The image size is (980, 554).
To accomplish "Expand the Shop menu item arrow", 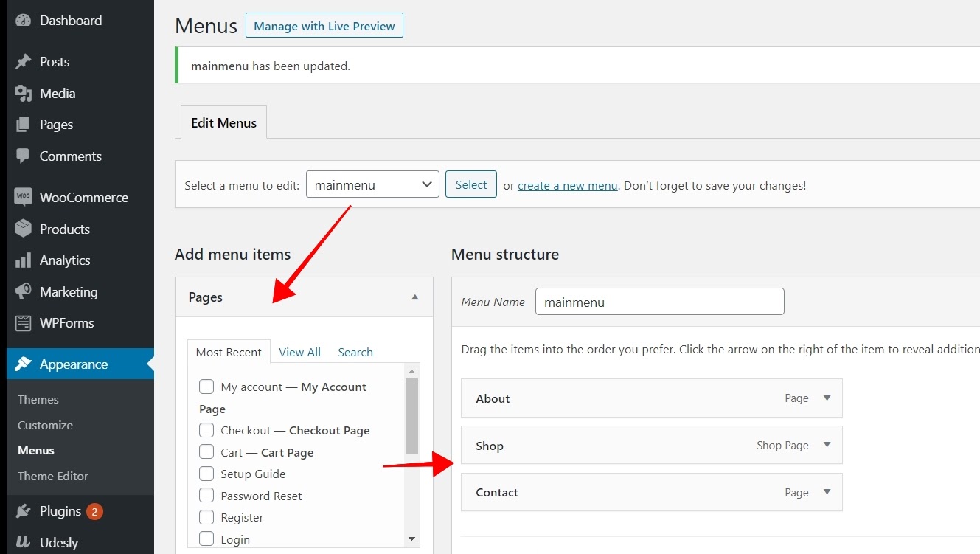I will pyautogui.click(x=827, y=445).
